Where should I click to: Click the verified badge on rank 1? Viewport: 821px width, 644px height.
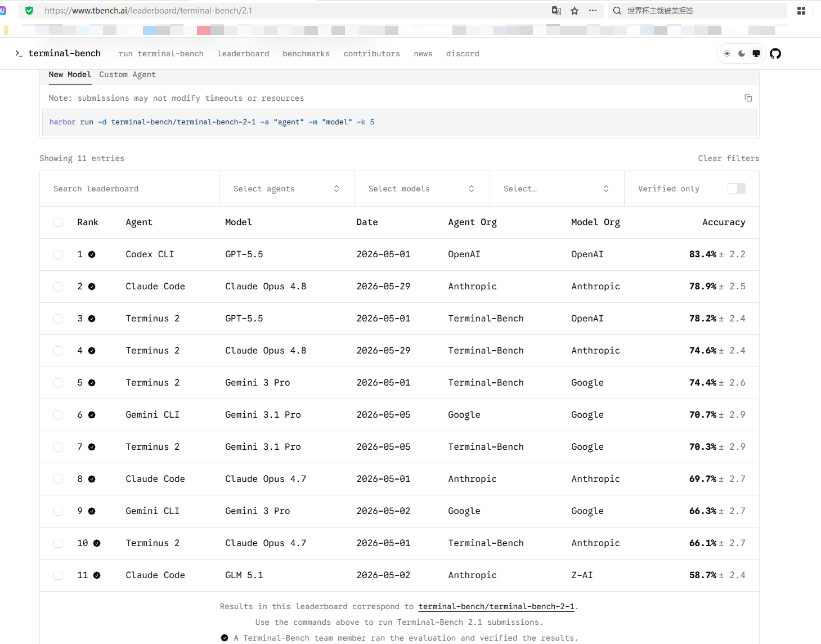pos(92,254)
